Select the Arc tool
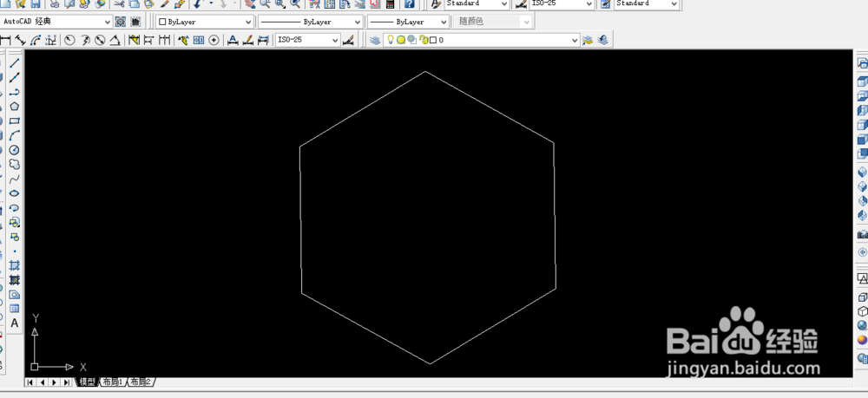Viewport: 868px width, 398px height. click(x=15, y=135)
